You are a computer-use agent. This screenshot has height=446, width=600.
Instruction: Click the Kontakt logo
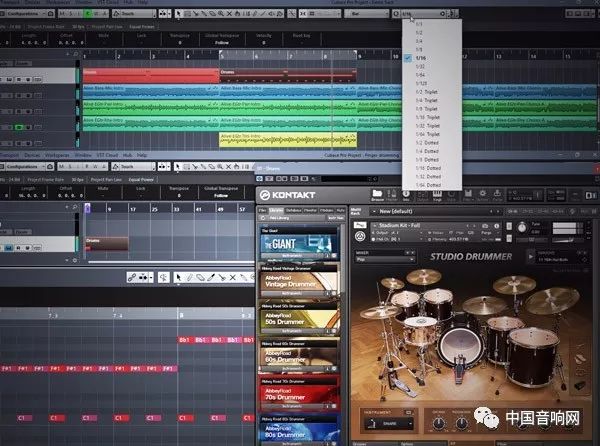(287, 195)
